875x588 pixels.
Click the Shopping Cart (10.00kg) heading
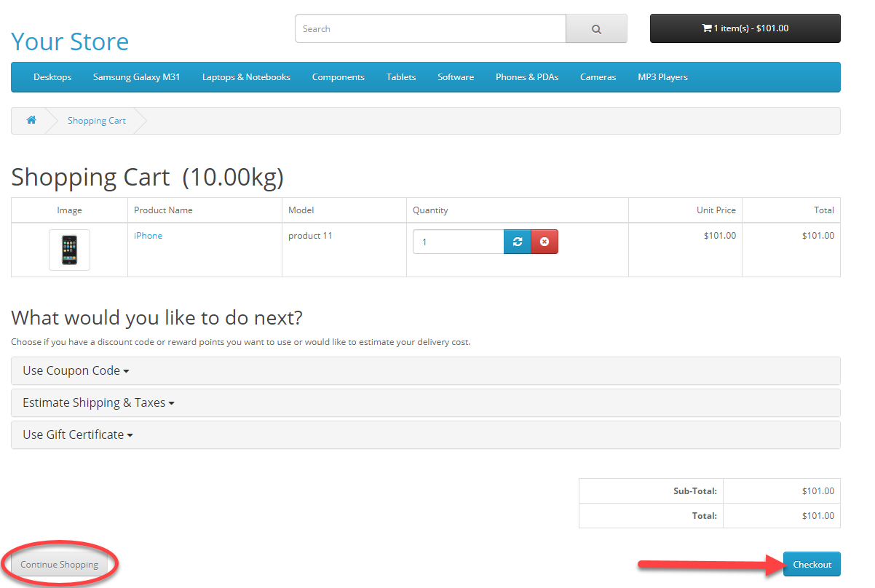(x=148, y=177)
